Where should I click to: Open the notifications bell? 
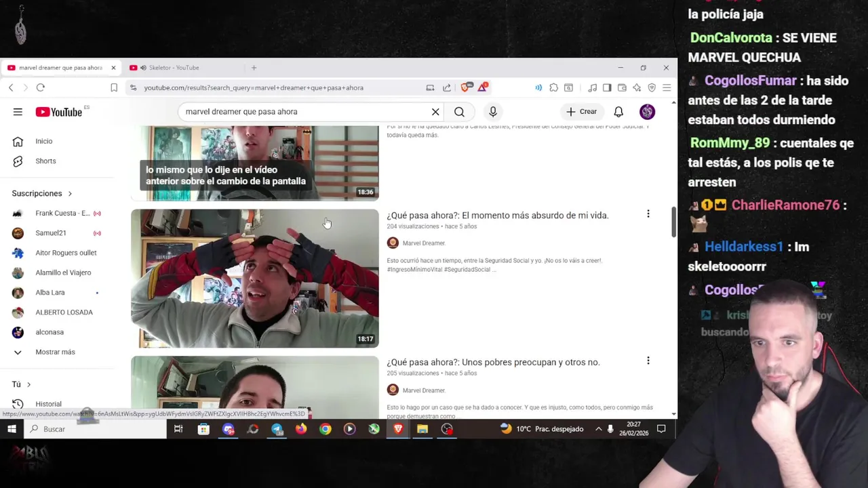pyautogui.click(x=618, y=112)
